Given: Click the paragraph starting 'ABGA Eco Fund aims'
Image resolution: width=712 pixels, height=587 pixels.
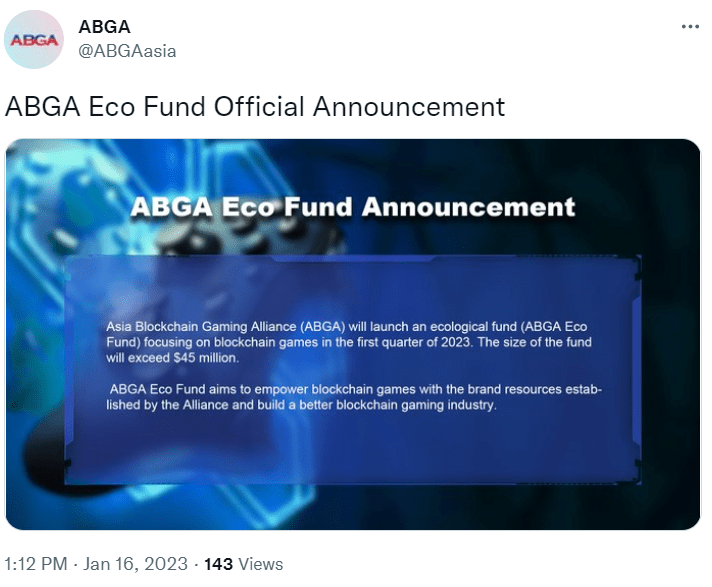Looking at the screenshot, I should [354, 397].
